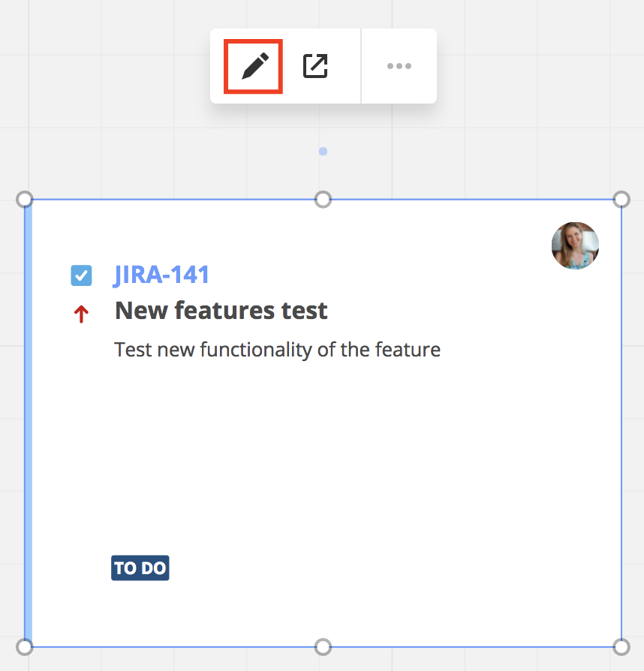Open the JIRA-141 issue link

click(x=162, y=275)
